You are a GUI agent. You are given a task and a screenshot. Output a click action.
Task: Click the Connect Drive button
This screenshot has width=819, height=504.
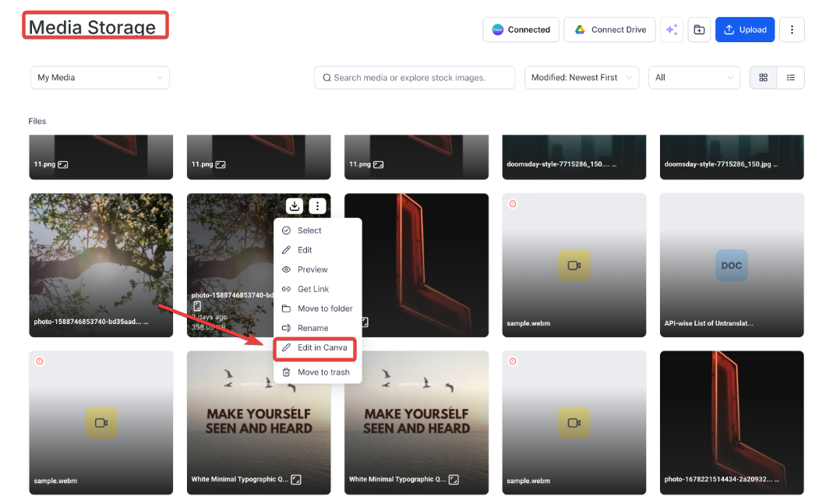(x=610, y=30)
